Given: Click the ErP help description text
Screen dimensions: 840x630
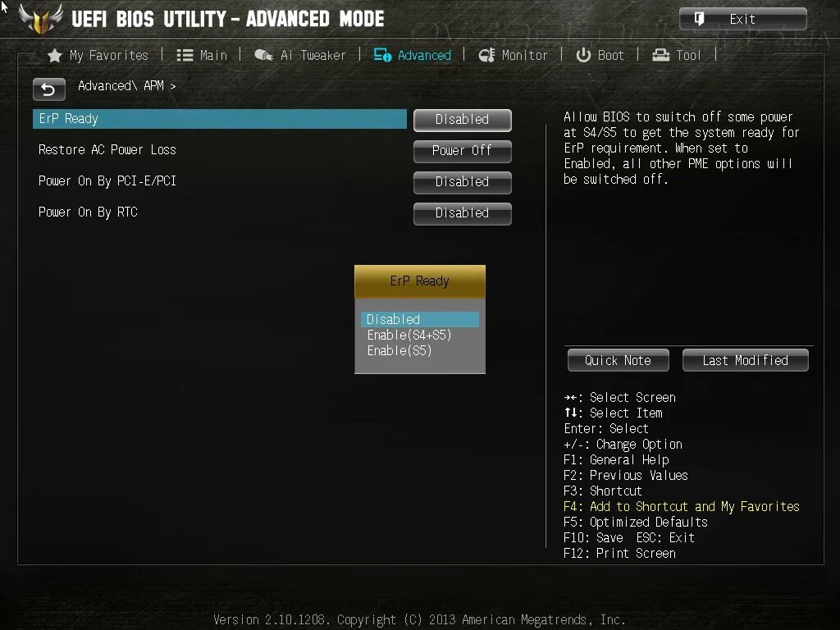Looking at the screenshot, I should pos(682,148).
